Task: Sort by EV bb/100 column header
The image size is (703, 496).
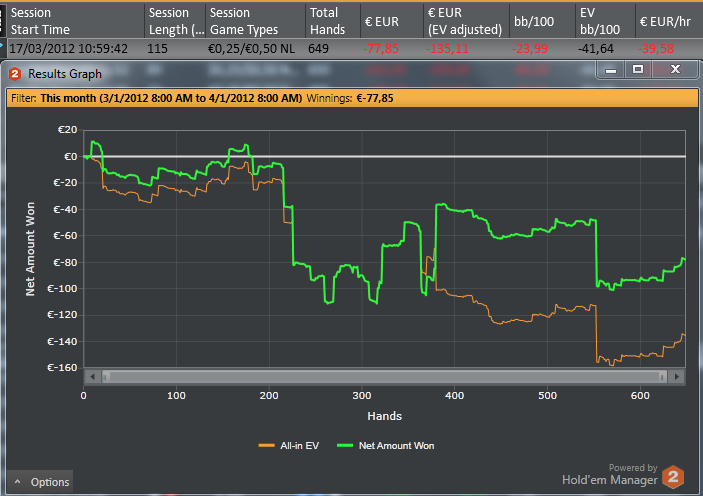Action: point(606,21)
